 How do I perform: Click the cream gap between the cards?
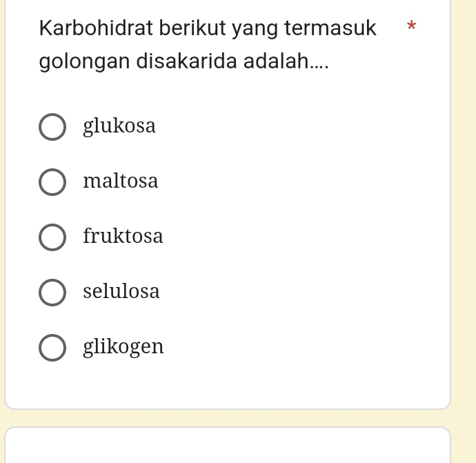(x=228, y=418)
